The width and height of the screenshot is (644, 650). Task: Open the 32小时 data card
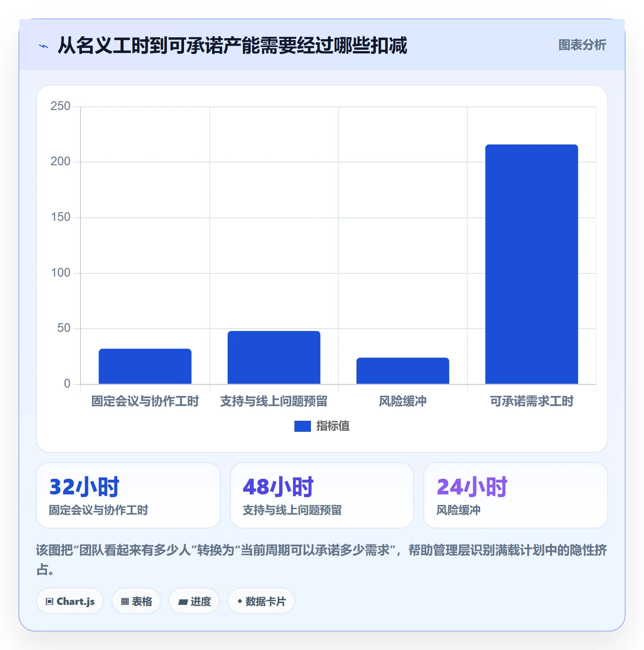(x=128, y=495)
